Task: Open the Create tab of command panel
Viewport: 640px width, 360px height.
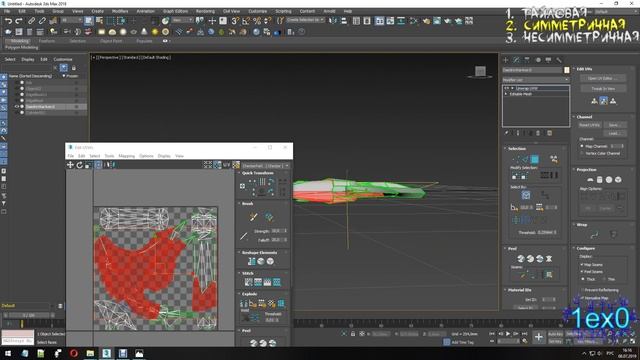Action: click(x=506, y=60)
